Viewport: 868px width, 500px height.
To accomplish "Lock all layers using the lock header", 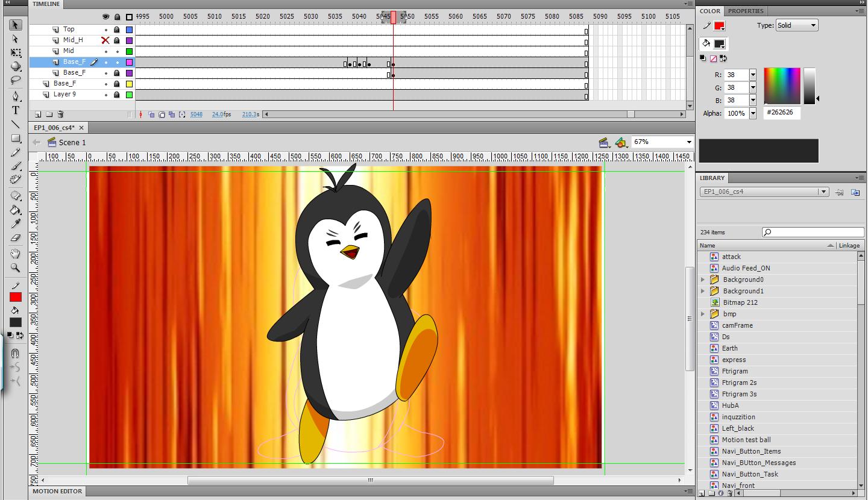I will 117,17.
